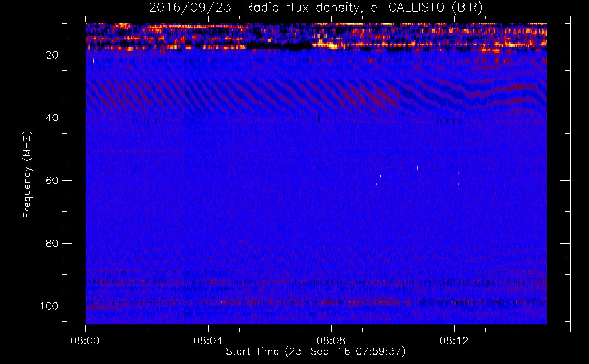Click the "Start Time (23-Sep-16 07:59:37)" label
This screenshot has height=364, width=589.
[x=316, y=352]
